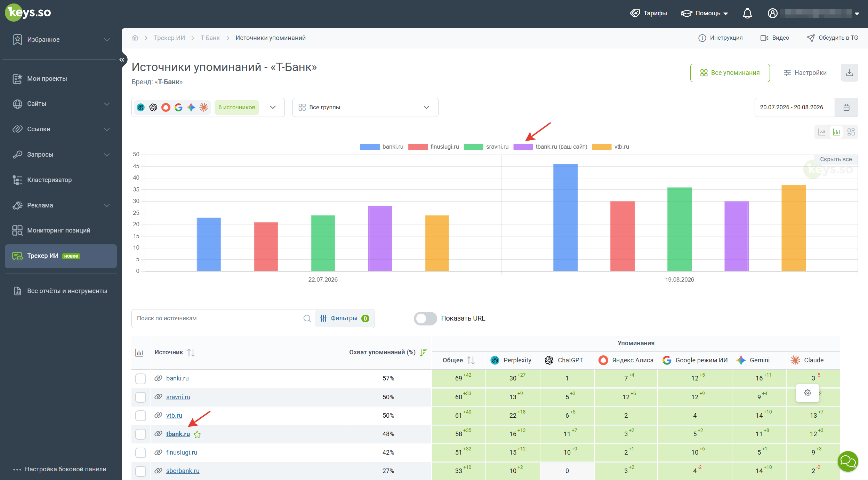Click the home breadcrumb icon
Screen dimensions: 868x480
coord(135,38)
